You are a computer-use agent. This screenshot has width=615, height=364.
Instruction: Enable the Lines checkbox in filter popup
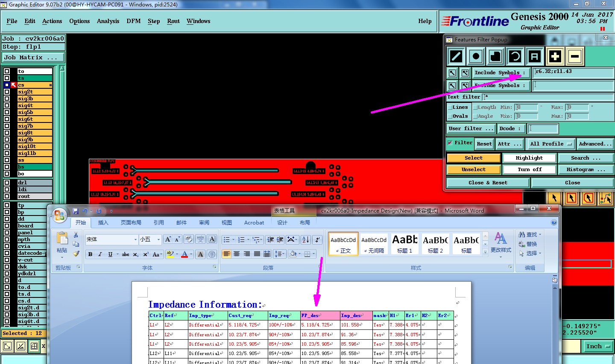(450, 108)
